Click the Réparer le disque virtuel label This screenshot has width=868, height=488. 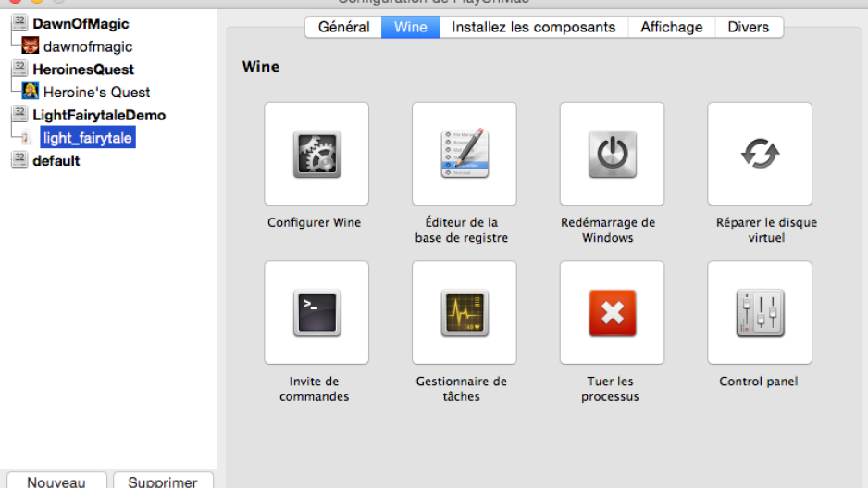click(767, 230)
